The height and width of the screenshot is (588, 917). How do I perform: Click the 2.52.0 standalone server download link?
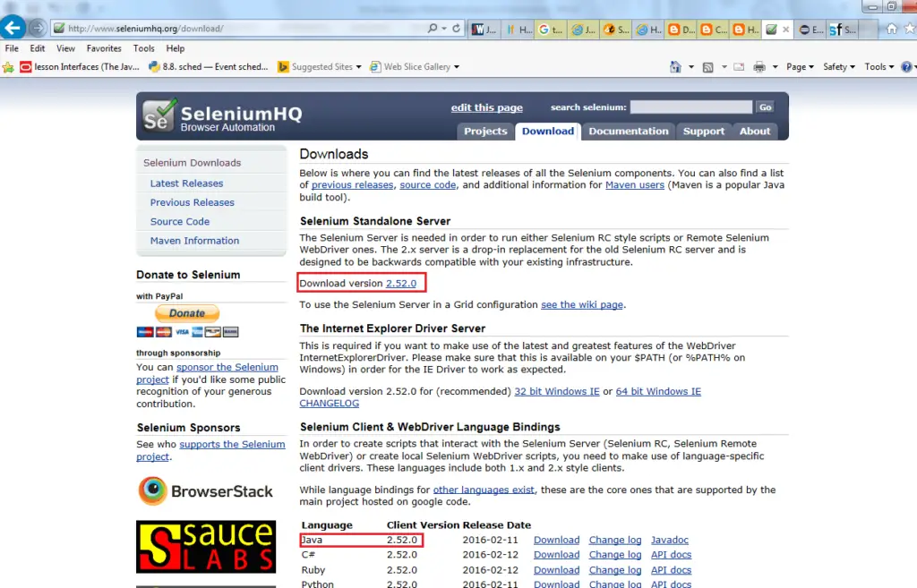point(400,284)
